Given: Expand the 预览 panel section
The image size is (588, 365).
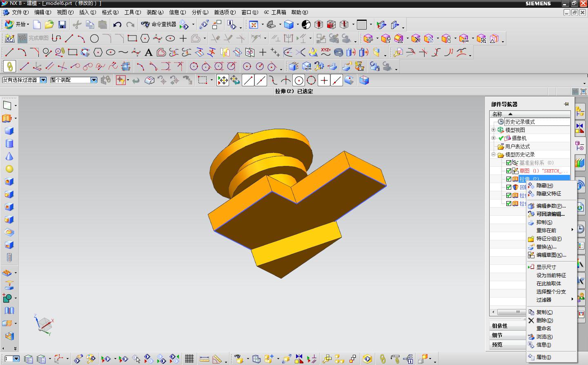Looking at the screenshot, I should point(508,345).
